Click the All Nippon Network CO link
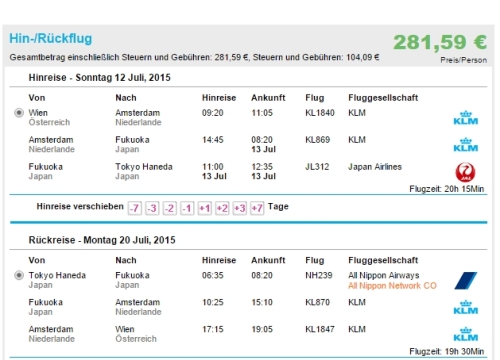The width and height of the screenshot is (500, 360). point(392,286)
